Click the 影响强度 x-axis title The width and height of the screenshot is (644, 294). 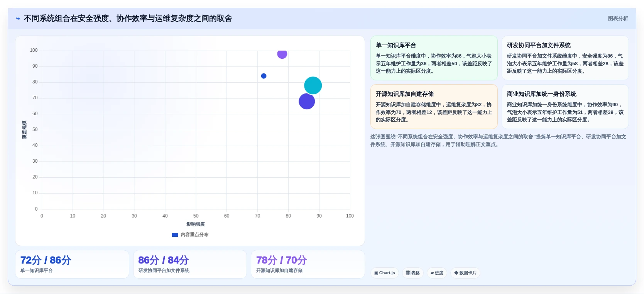pos(196,224)
